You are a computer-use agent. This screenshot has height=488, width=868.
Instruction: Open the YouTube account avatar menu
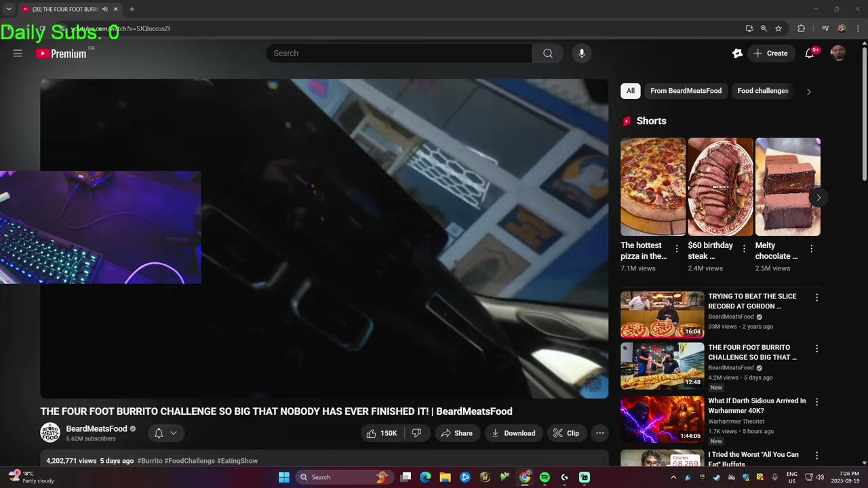[838, 54]
